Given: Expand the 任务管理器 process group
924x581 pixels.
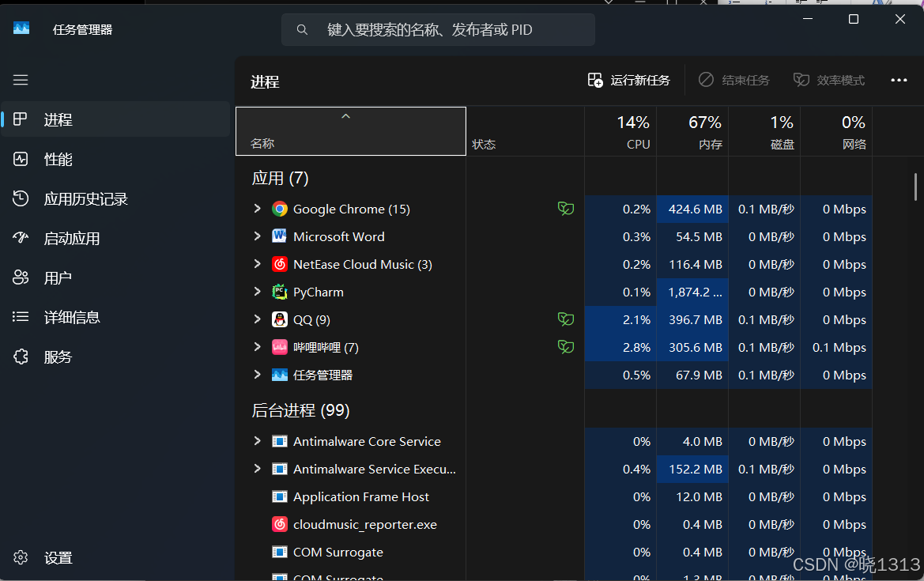Looking at the screenshot, I should (257, 375).
